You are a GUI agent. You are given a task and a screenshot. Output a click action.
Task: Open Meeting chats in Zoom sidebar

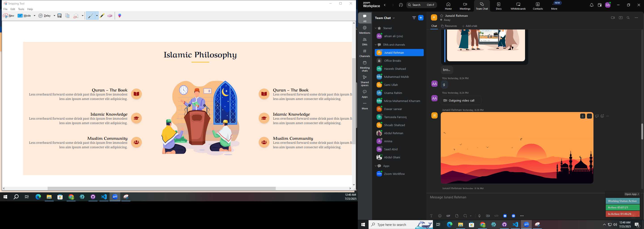[x=365, y=66]
